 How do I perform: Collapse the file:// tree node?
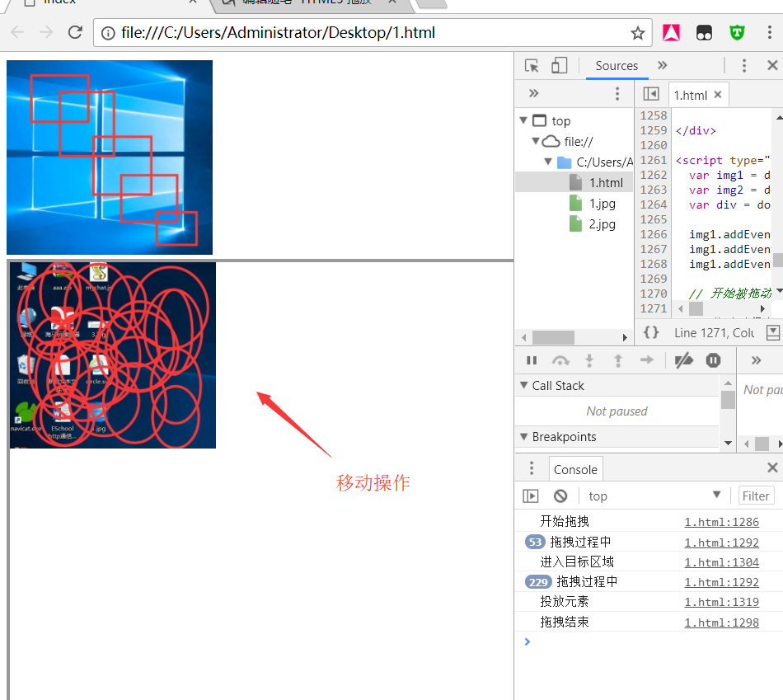coord(535,141)
